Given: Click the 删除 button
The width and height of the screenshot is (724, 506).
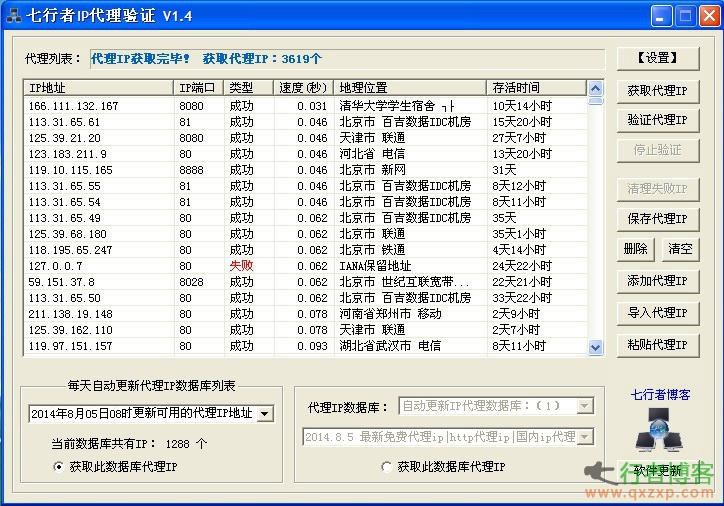Looking at the screenshot, I should point(635,249).
